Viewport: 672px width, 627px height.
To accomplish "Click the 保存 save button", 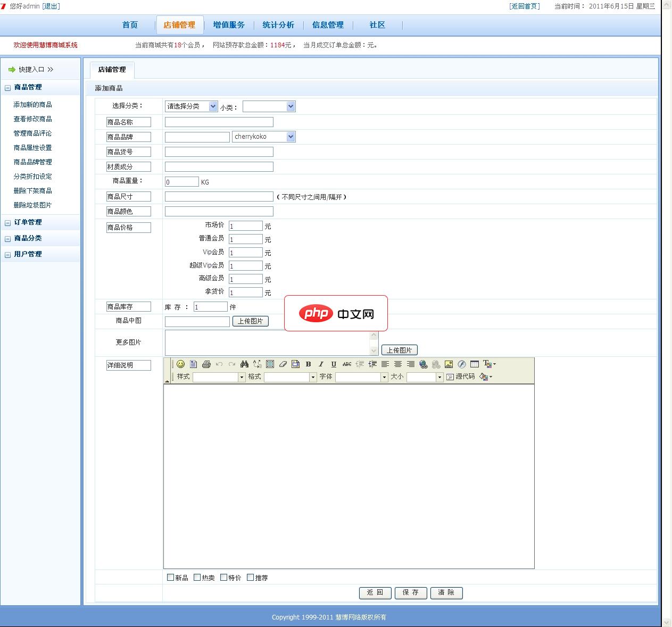I will pyautogui.click(x=411, y=593).
